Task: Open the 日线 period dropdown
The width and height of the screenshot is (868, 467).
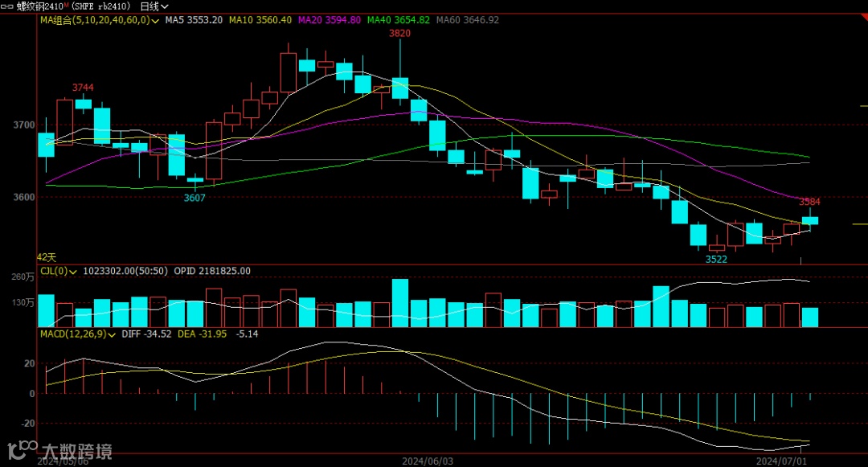Action: point(154,6)
